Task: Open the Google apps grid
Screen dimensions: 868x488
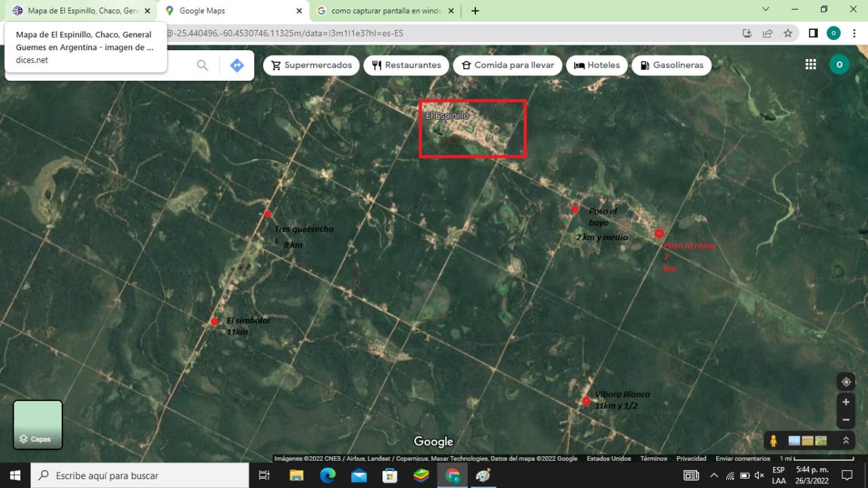Action: [810, 64]
